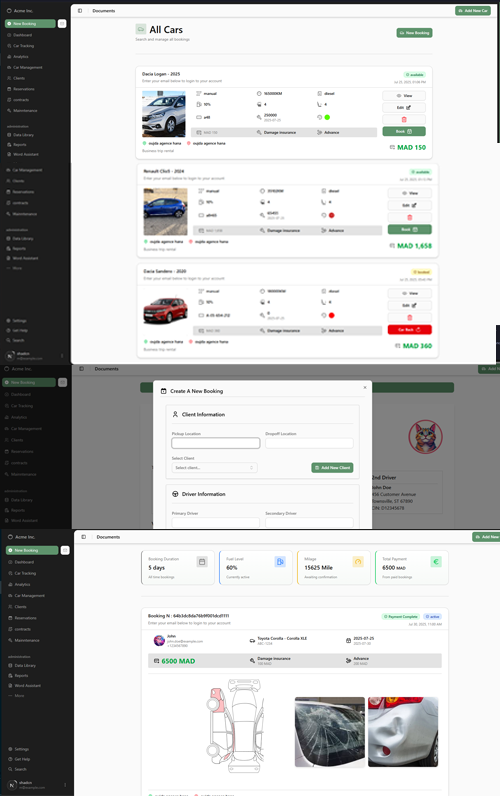Click the fuel pump icon in Fuel Level card

click(280, 561)
